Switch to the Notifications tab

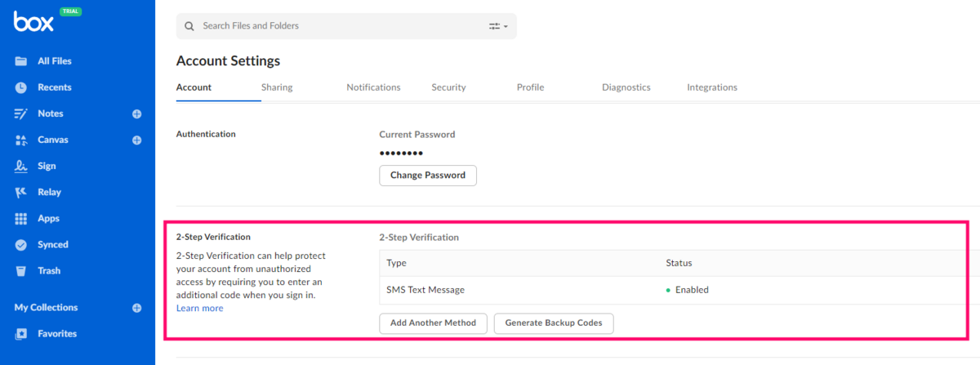pos(373,87)
